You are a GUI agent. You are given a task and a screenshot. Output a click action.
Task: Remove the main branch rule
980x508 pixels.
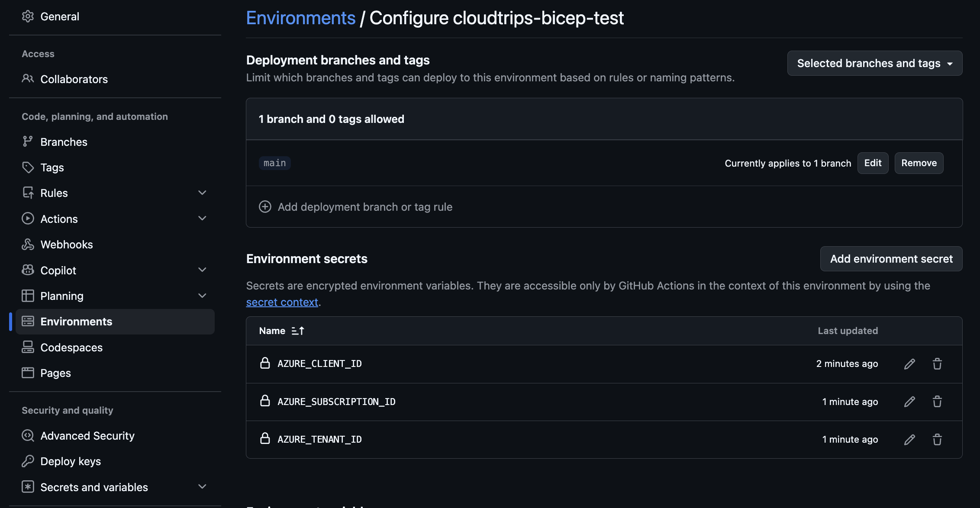919,163
